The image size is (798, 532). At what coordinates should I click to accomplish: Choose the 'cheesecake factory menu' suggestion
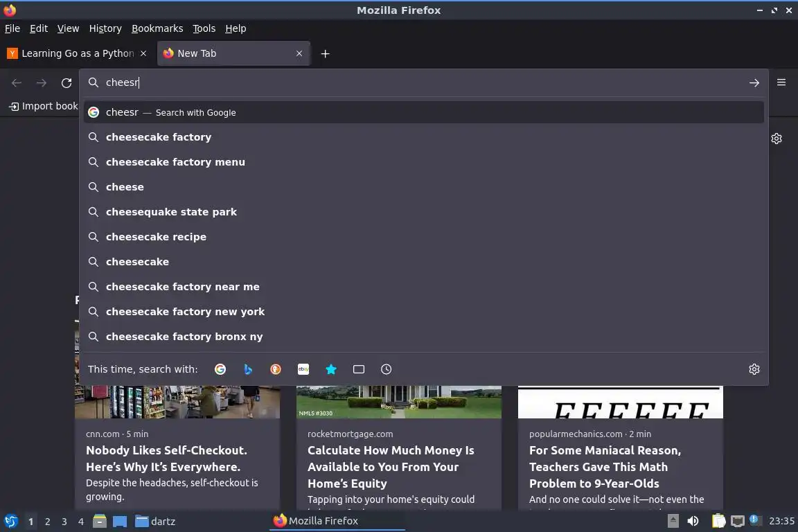[x=423, y=162]
